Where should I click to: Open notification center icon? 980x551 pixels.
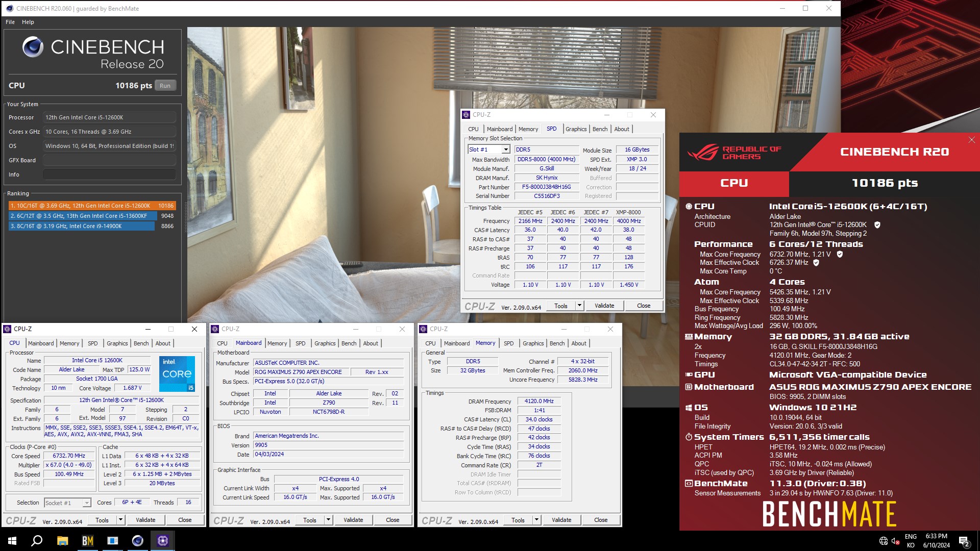tap(964, 541)
